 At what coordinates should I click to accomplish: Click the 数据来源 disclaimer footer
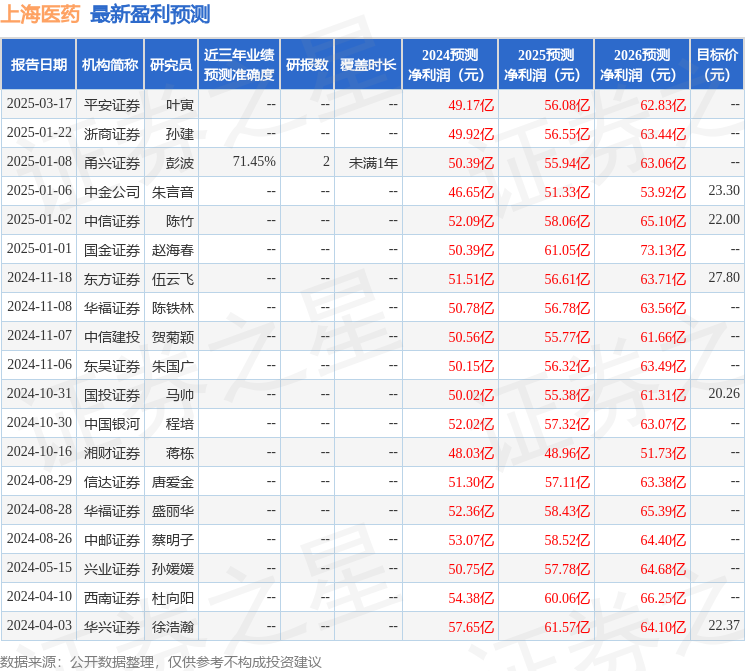tap(161, 661)
